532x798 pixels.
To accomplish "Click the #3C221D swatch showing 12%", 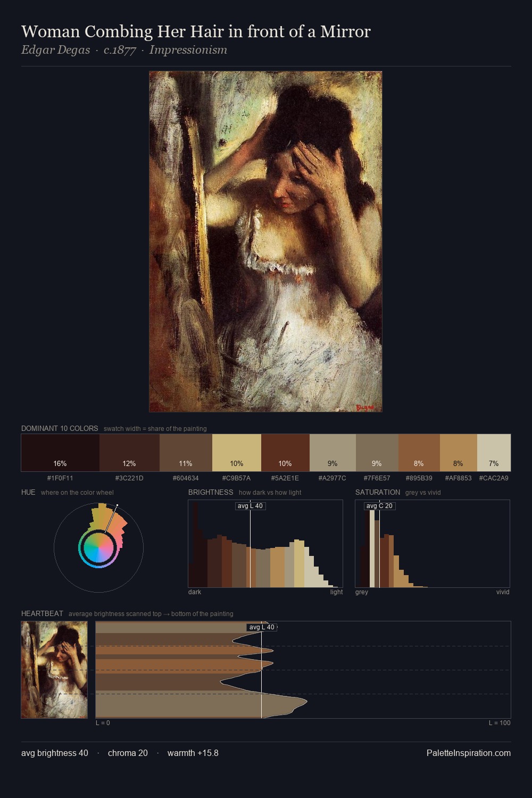I will point(129,453).
